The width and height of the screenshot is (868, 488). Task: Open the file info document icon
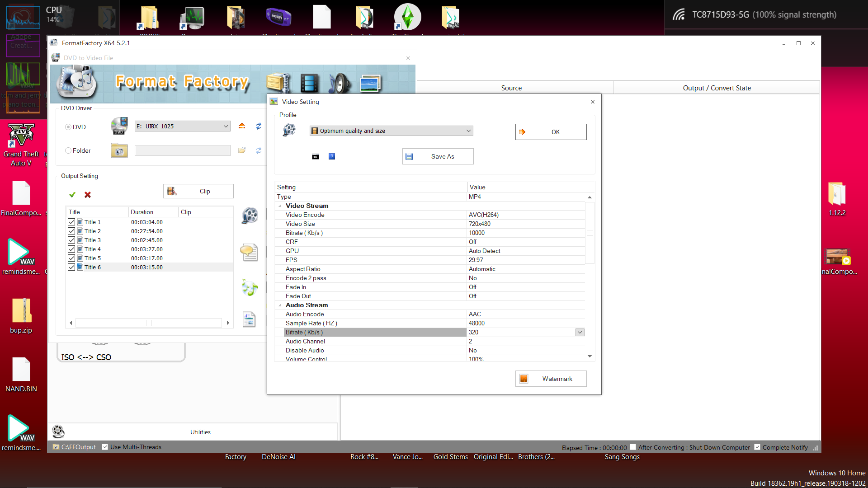pyautogui.click(x=249, y=320)
